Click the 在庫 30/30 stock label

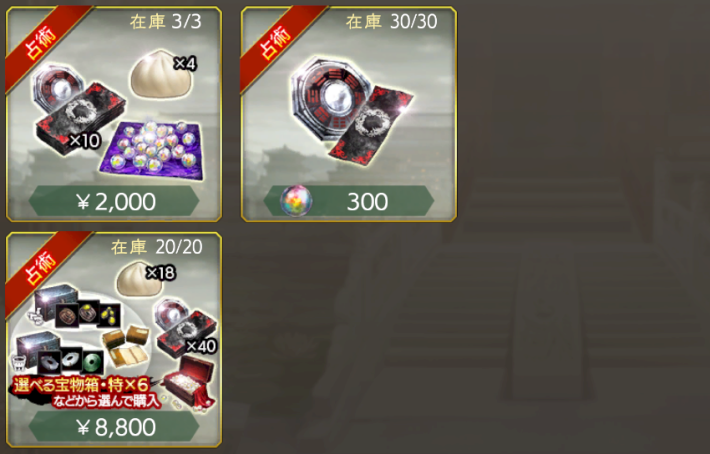(x=392, y=21)
